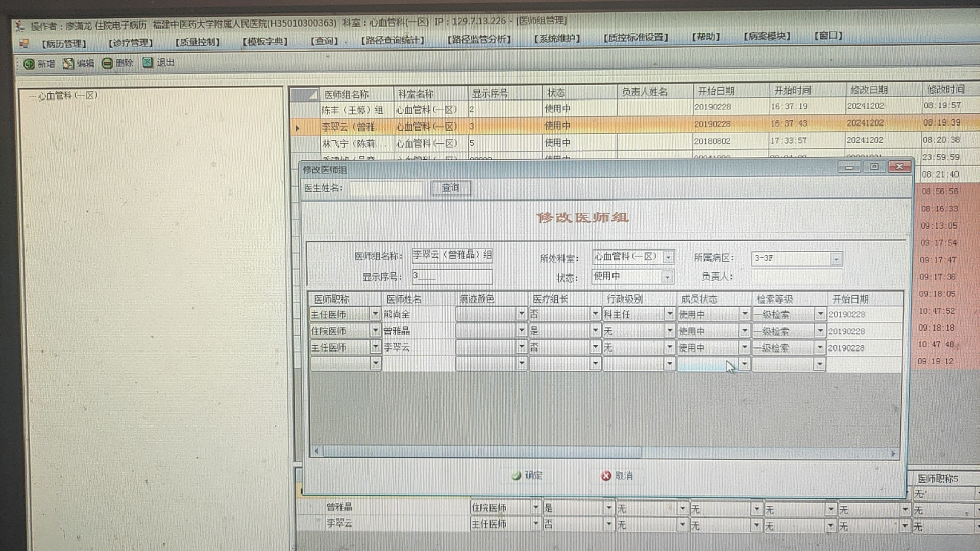980x551 pixels.
Task: Open the 系统维护 menu
Action: 557,38
